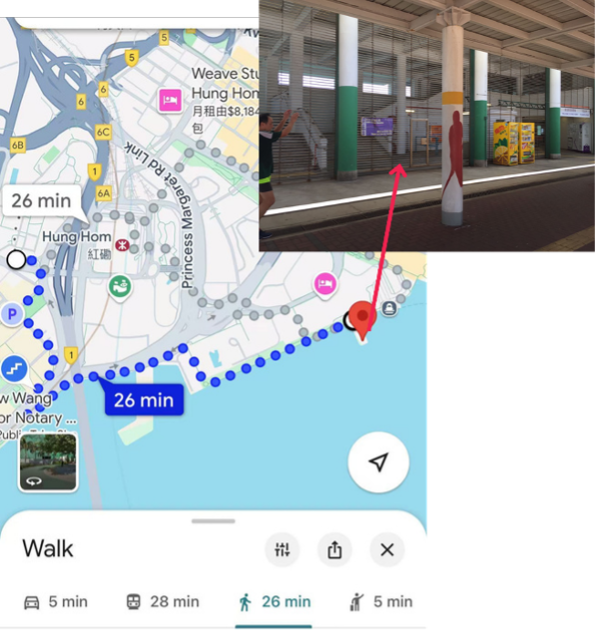This screenshot has height=632, width=598.
Task: Tap the blue stairs icon
Action: click(15, 370)
